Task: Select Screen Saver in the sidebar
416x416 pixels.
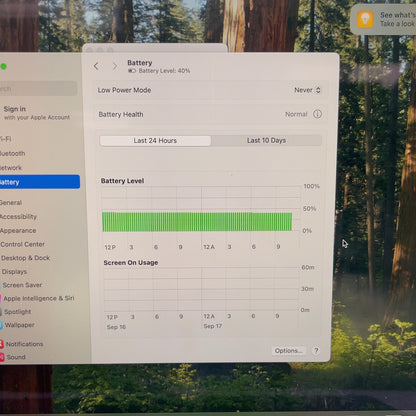Action: (22, 285)
